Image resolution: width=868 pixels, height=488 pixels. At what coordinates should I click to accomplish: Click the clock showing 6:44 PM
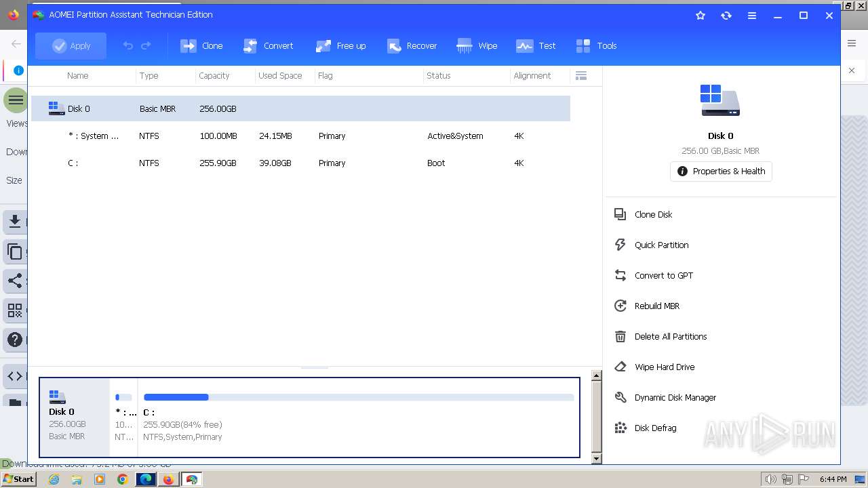pyautogui.click(x=833, y=479)
